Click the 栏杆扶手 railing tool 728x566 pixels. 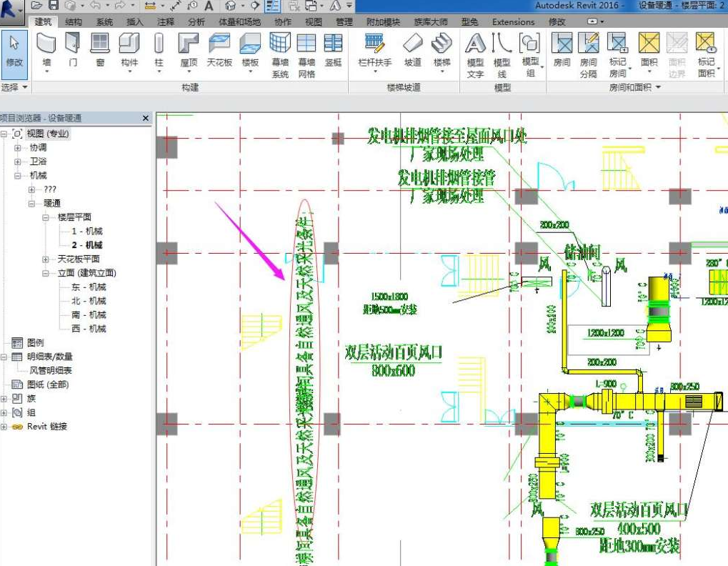[x=374, y=50]
